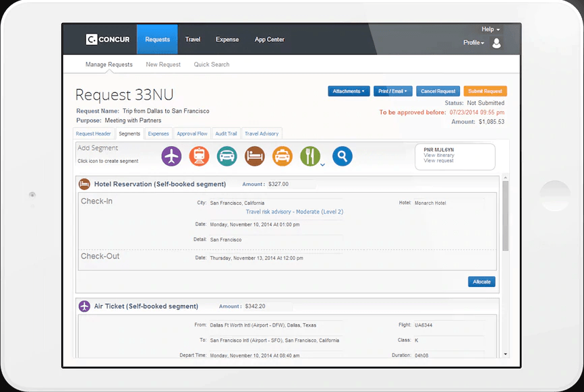Select Quick Search in the sub-navigation
This screenshot has height=392, width=584.
pos(212,65)
